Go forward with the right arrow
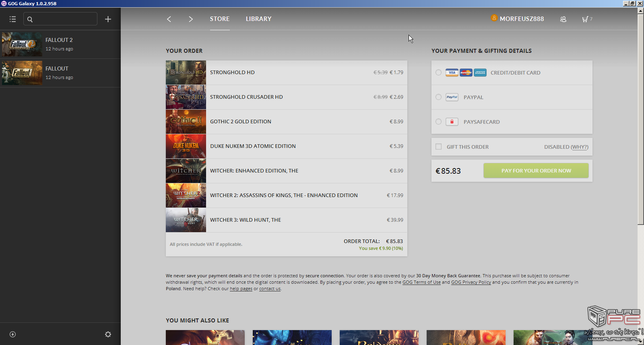The height and width of the screenshot is (345, 644). coord(191,19)
